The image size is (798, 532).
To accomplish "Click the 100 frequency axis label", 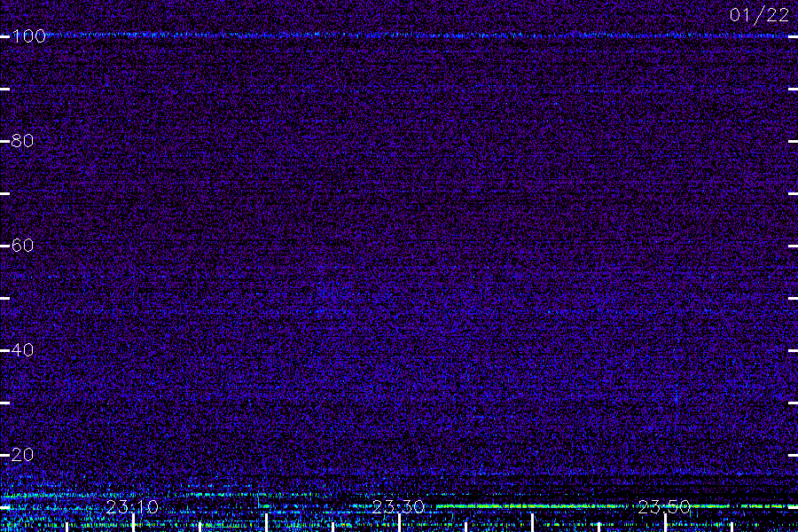I will [x=28, y=36].
